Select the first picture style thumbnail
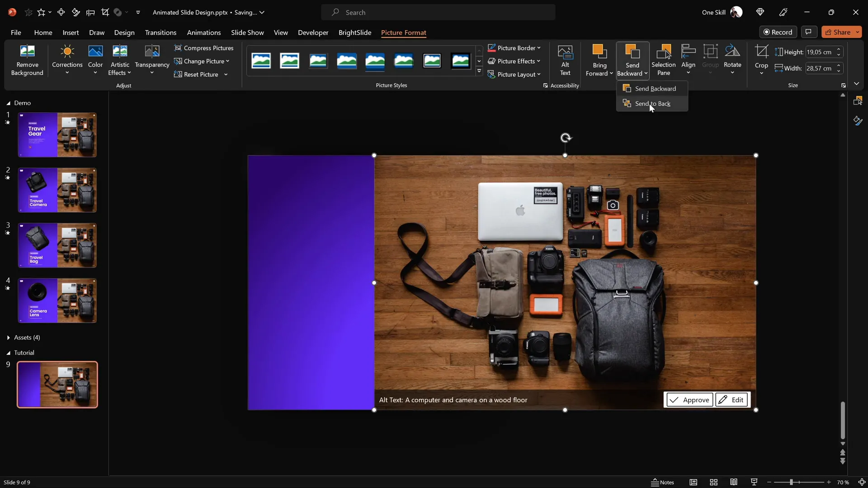 coord(261,61)
